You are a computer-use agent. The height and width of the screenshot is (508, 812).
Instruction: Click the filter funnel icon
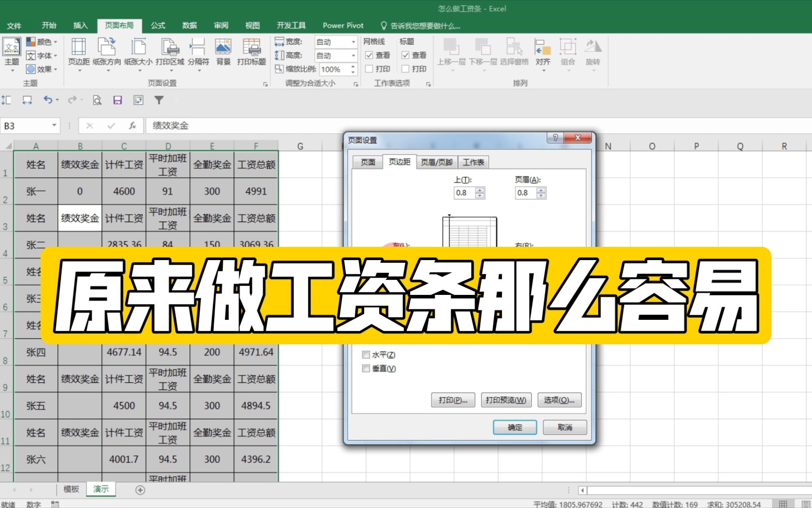pos(159,100)
